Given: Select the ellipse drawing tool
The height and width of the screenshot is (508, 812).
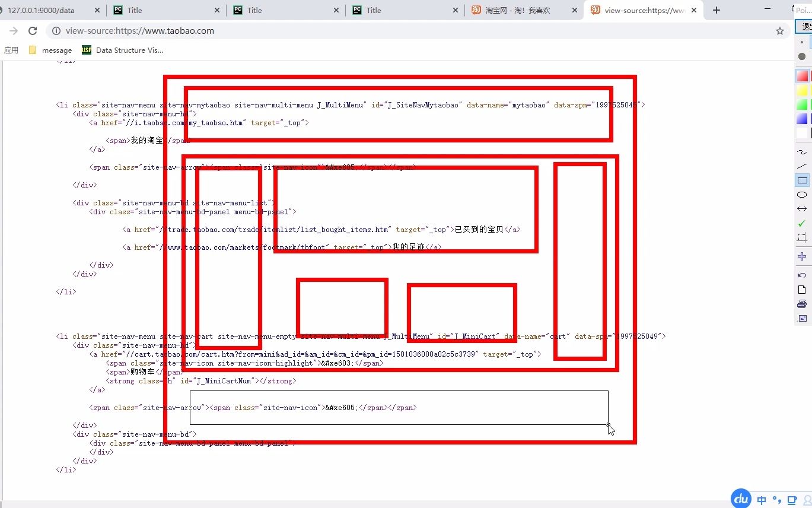Looking at the screenshot, I should click(x=802, y=195).
